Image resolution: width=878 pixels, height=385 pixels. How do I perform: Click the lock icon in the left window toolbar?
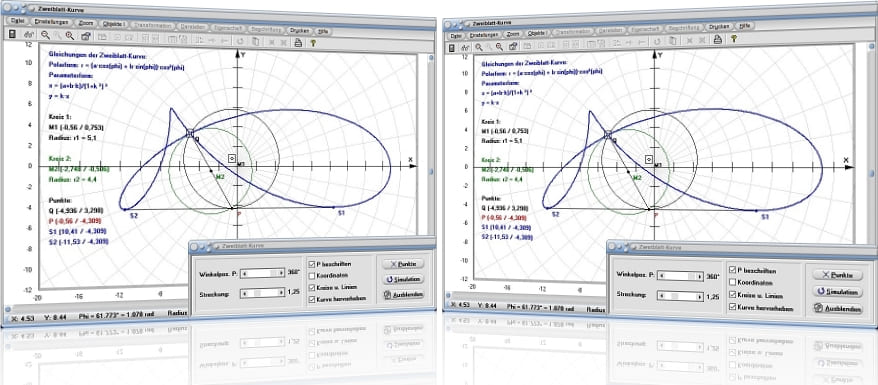[86, 36]
